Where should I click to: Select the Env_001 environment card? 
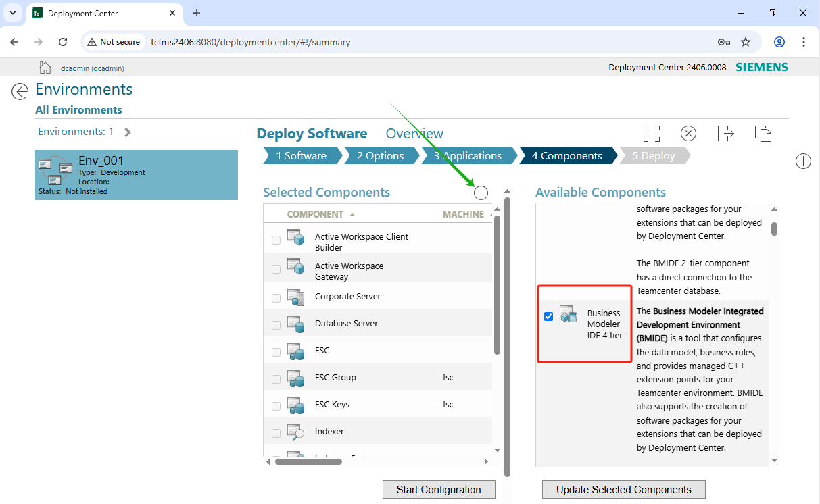(137, 175)
